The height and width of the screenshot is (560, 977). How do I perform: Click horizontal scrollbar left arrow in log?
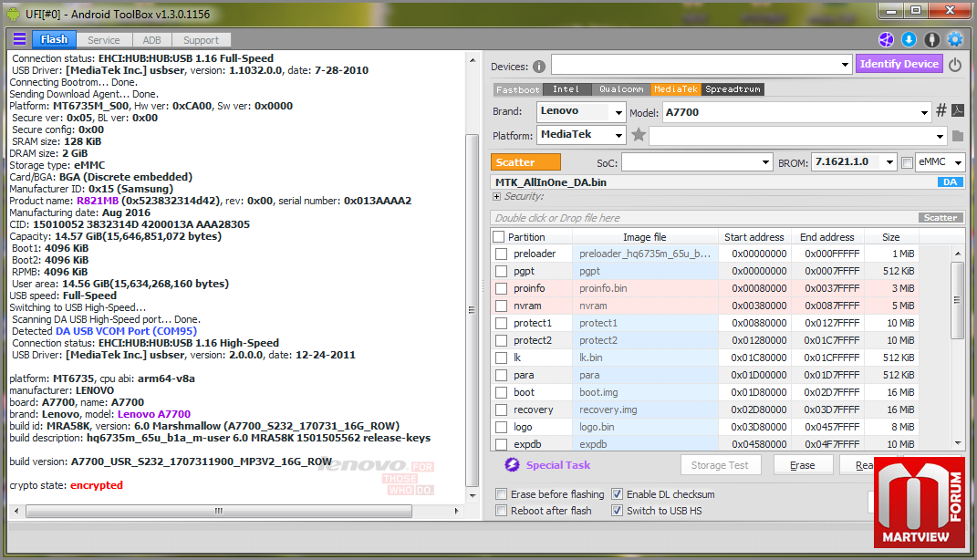(16, 511)
